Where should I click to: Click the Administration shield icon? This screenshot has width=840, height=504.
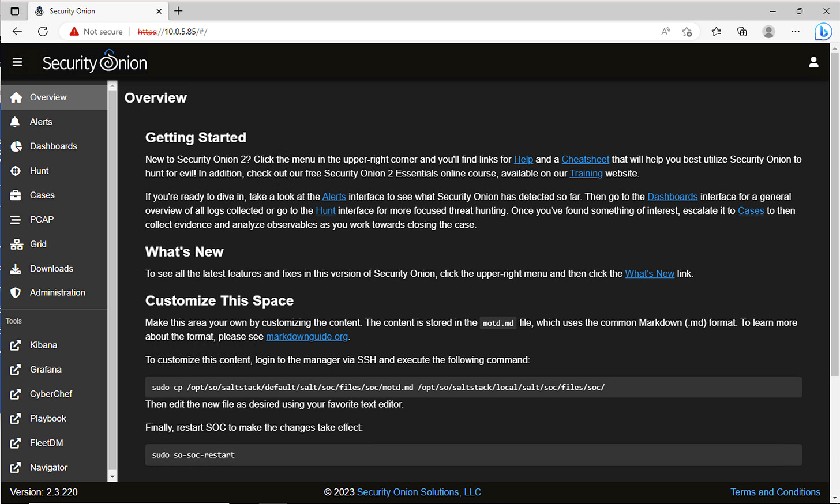[16, 293]
